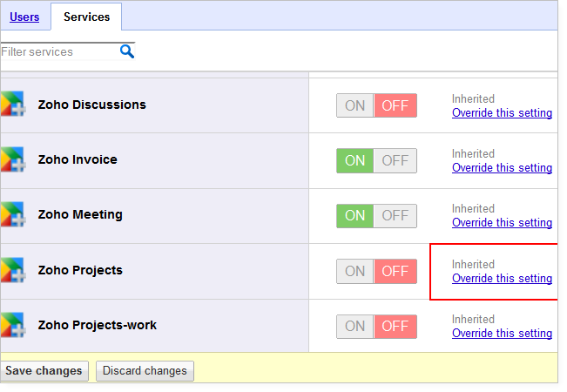
Task: Click the Zoho Discussions app icon
Action: click(13, 105)
